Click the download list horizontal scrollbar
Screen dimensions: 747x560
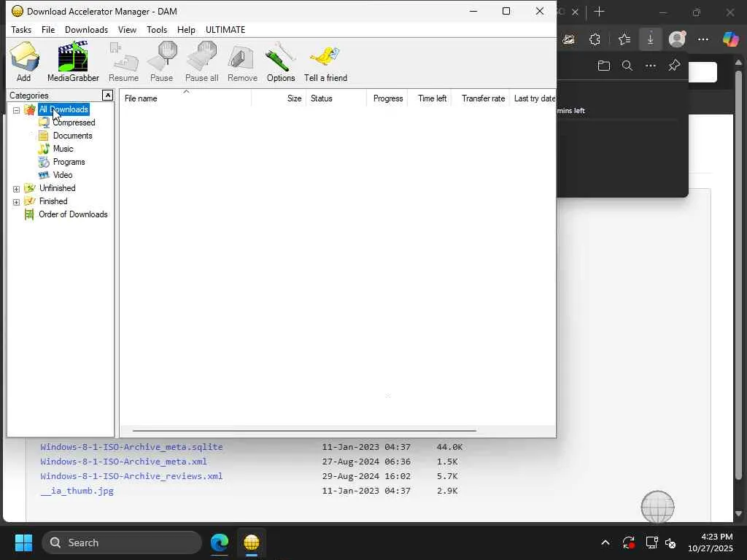click(x=304, y=430)
